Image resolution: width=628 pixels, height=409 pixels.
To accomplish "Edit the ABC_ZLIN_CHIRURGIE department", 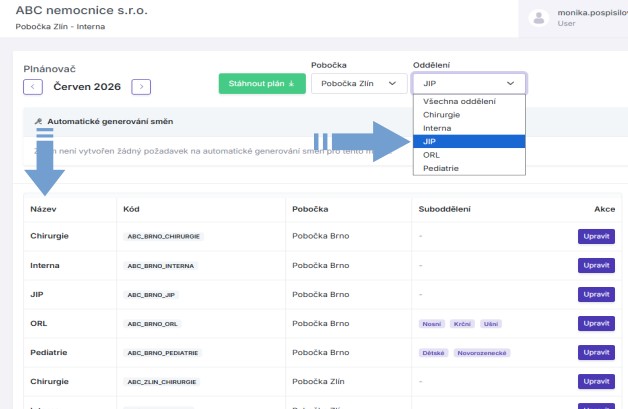I will (596, 381).
